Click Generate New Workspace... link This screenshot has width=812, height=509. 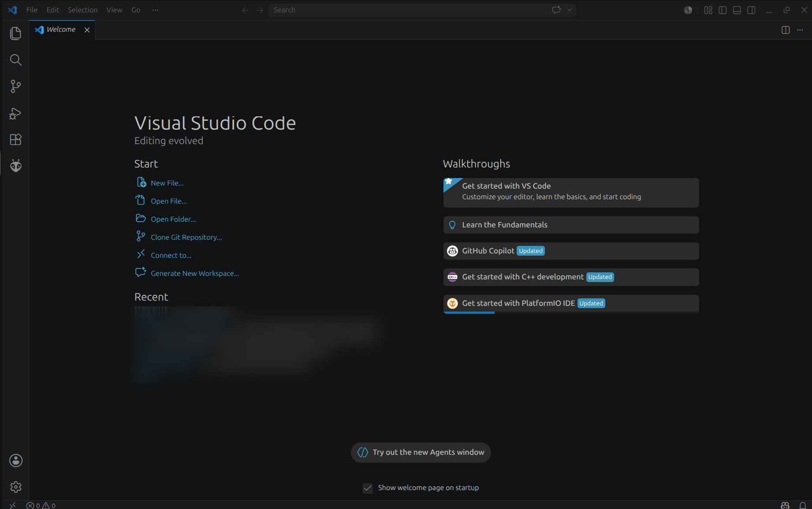[x=195, y=273]
